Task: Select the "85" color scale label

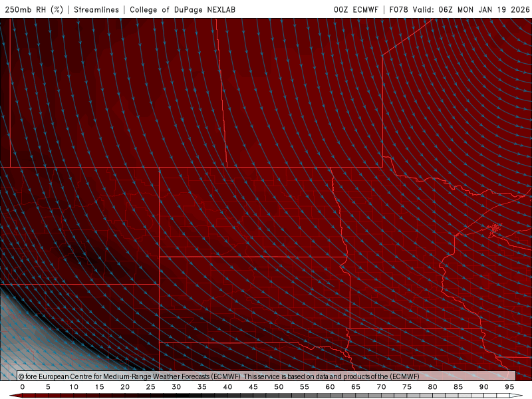Action: coord(458,387)
